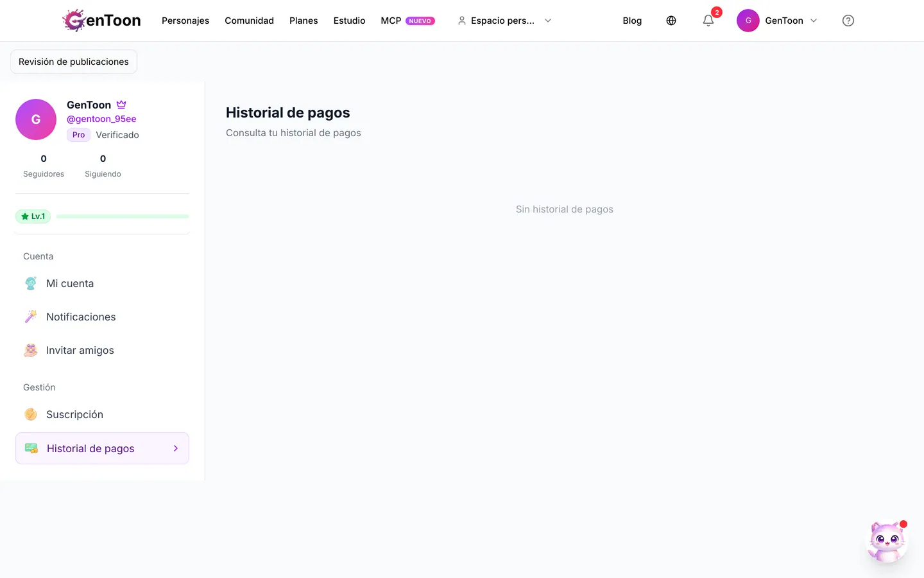Image resolution: width=924 pixels, height=578 pixels.
Task: Open the @gentoon_95ee profile handle
Action: 101,119
